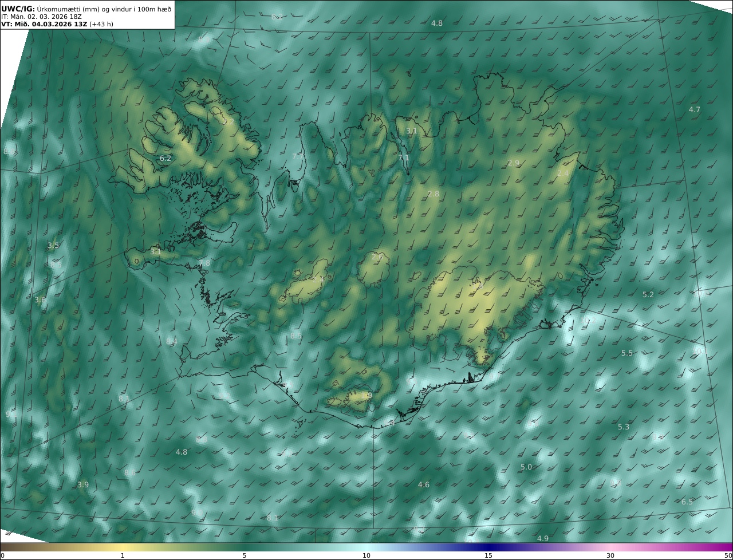Click the 6.2 value over the Westfjords

pyautogui.click(x=165, y=158)
